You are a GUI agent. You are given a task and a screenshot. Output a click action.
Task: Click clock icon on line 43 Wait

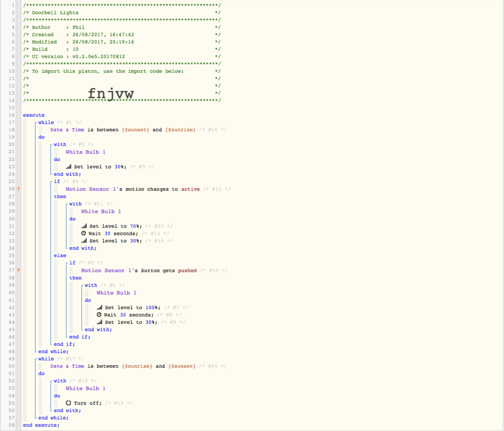pos(99,315)
